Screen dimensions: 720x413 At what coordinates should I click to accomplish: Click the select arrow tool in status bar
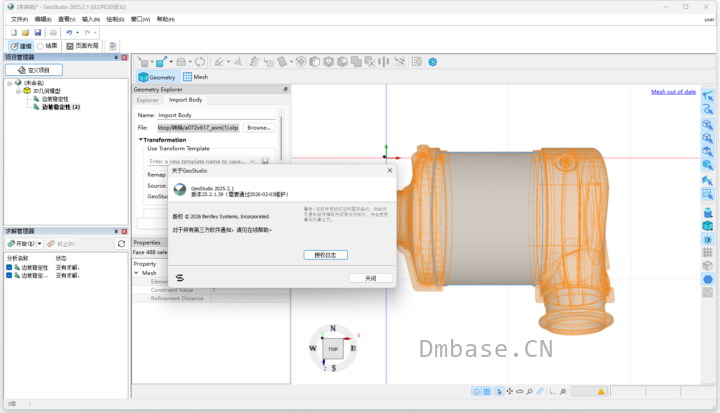tap(500, 391)
